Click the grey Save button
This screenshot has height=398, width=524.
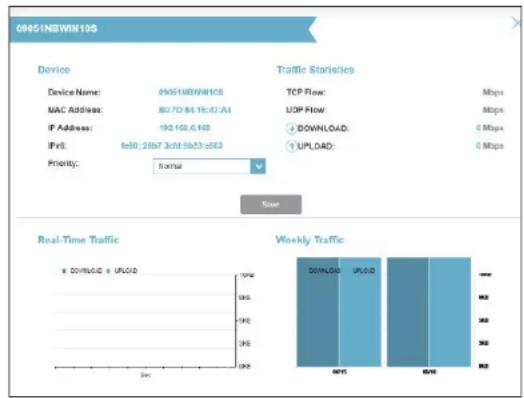point(271,204)
